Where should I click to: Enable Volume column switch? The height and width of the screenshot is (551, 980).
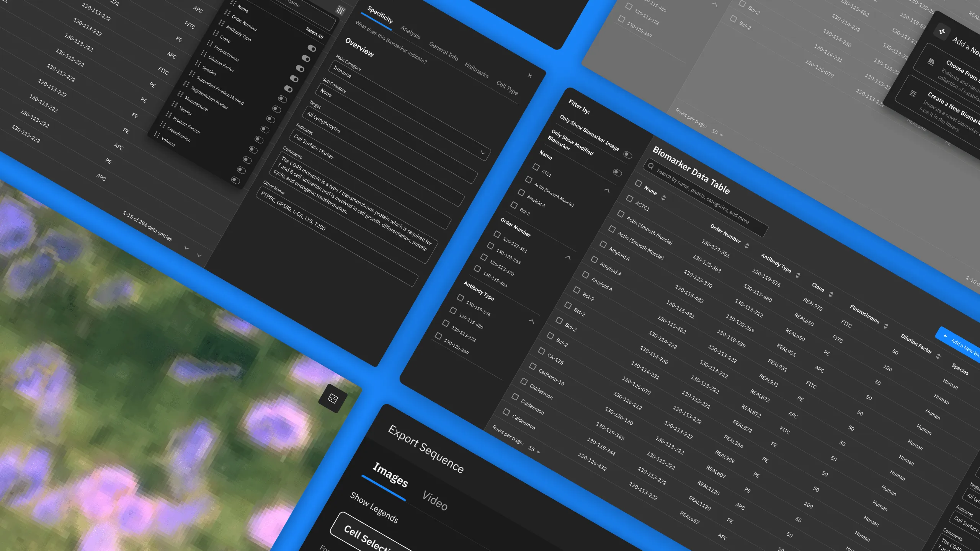pyautogui.click(x=235, y=180)
